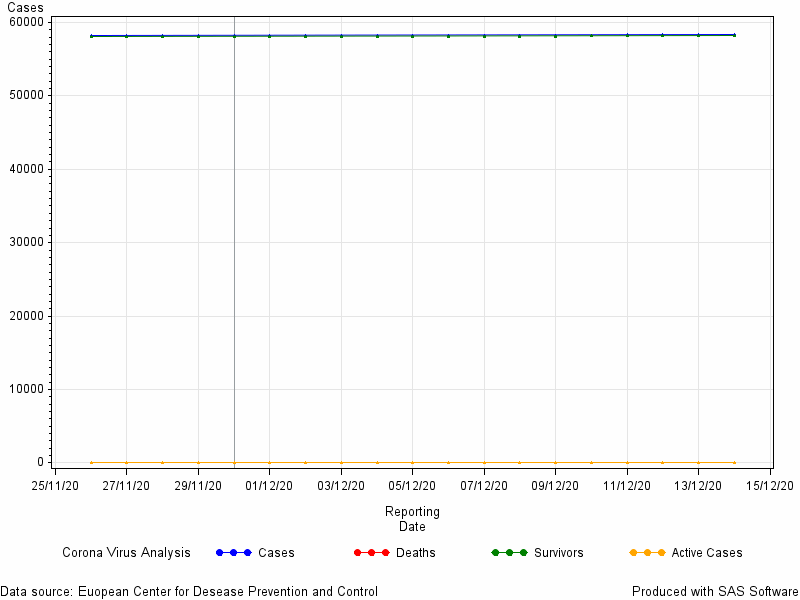The height and width of the screenshot is (600, 800).
Task: Select the 'Cases' legend label
Action: pyautogui.click(x=276, y=553)
